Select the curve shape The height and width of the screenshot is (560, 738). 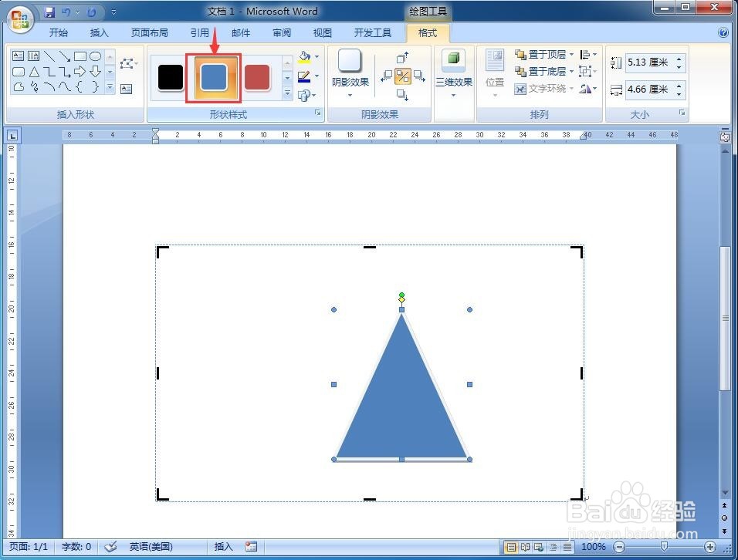coord(65,87)
